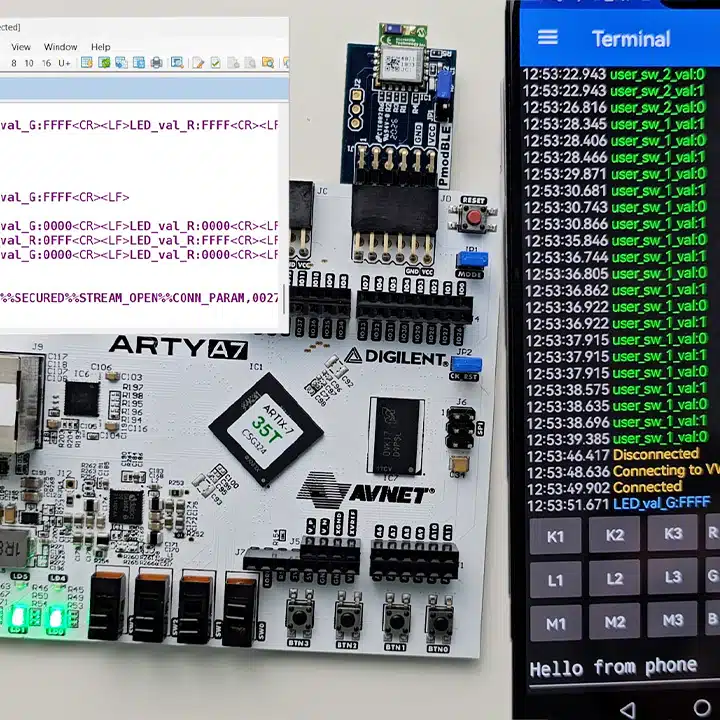Click the page with pencil edit icon
720x720 pixels.
click(x=198, y=63)
